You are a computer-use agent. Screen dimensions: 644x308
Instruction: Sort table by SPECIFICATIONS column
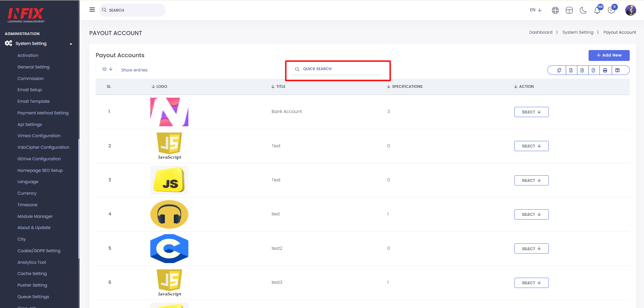(405, 86)
